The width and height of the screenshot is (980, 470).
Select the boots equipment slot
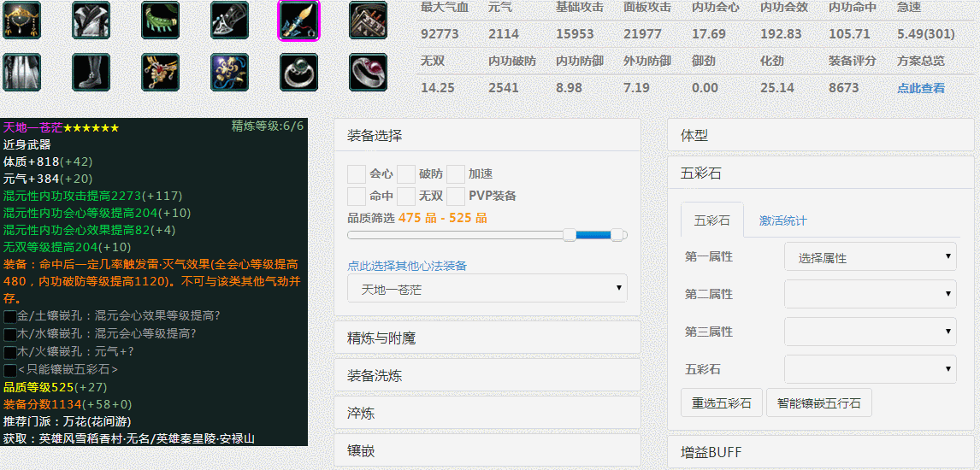click(x=92, y=73)
